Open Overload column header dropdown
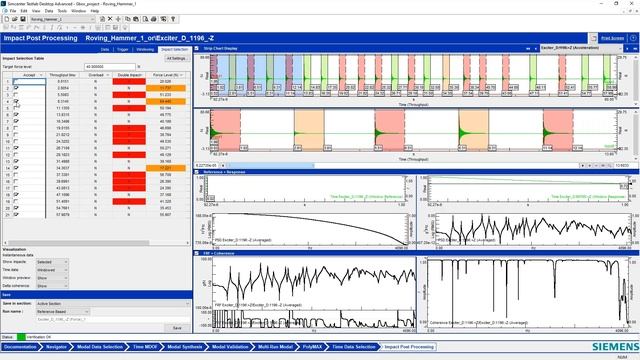This screenshot has width=640, height=360. 108,75
